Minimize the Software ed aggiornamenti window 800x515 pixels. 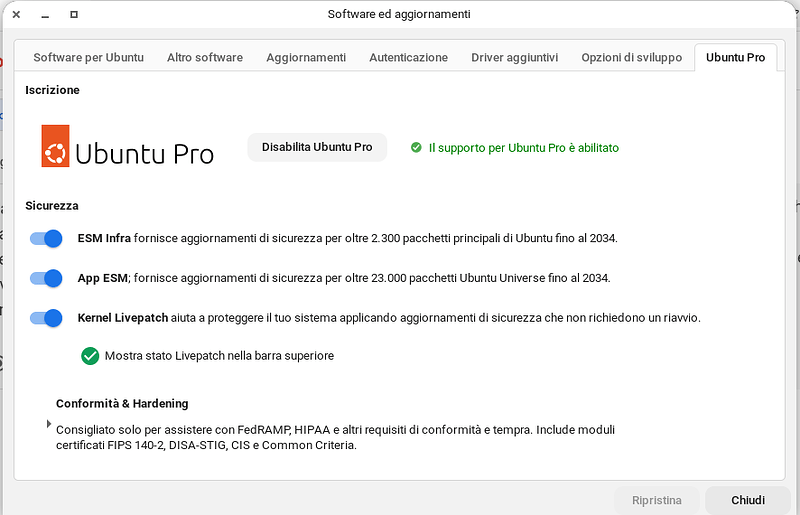point(45,14)
